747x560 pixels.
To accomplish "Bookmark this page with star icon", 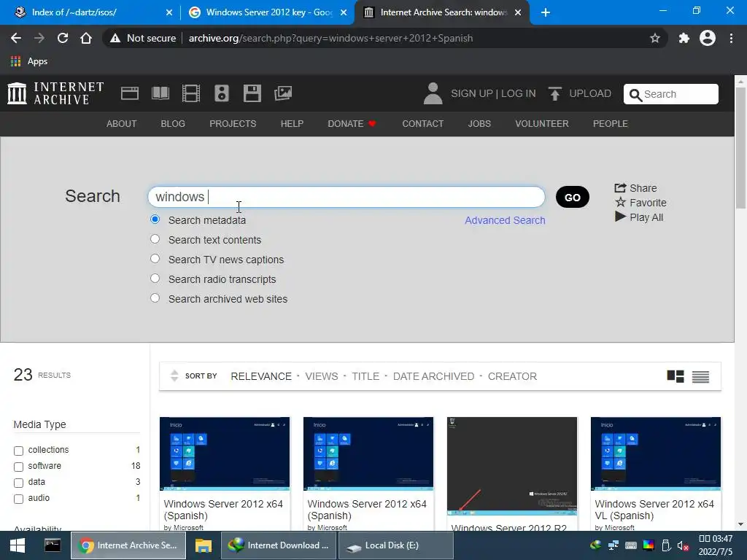I will [655, 38].
